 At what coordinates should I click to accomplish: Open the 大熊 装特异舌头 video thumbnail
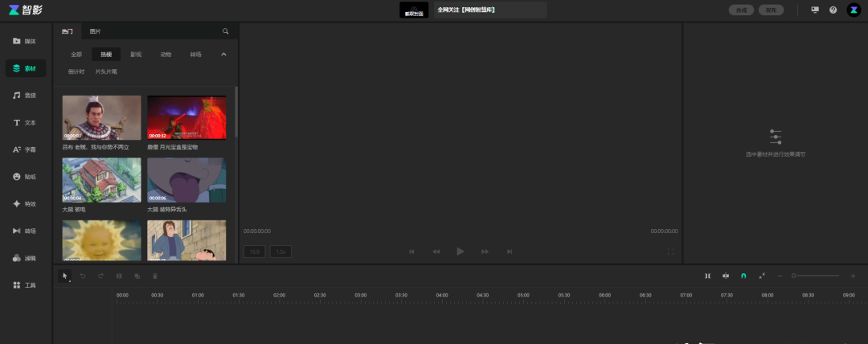186,180
